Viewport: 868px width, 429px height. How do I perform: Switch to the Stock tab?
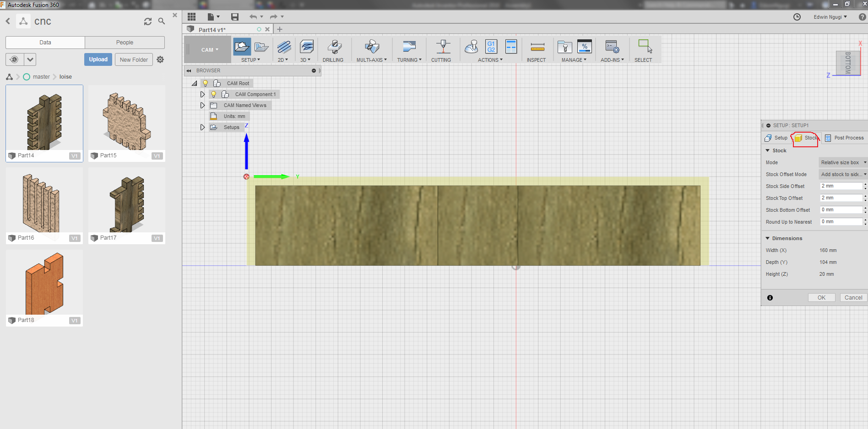(806, 138)
